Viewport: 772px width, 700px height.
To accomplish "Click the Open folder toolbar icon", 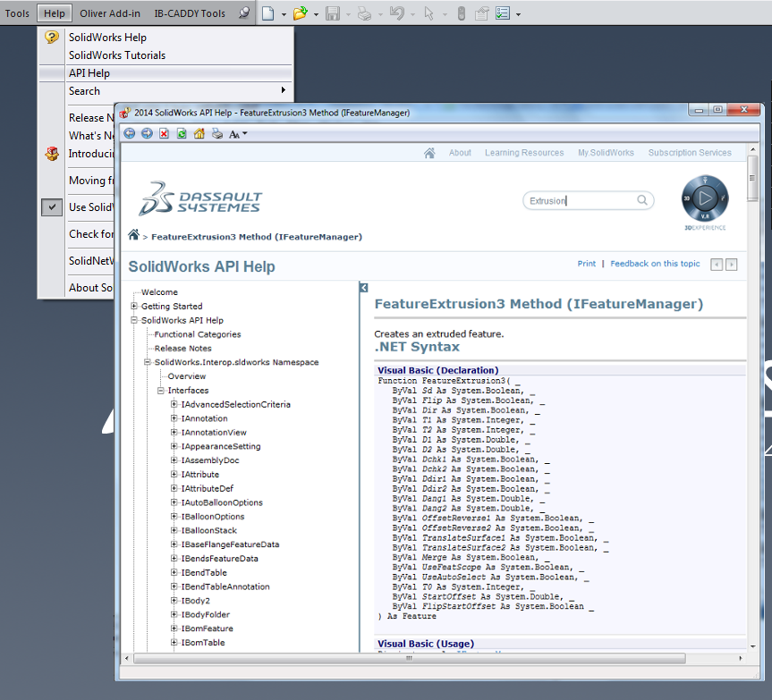I will point(300,13).
